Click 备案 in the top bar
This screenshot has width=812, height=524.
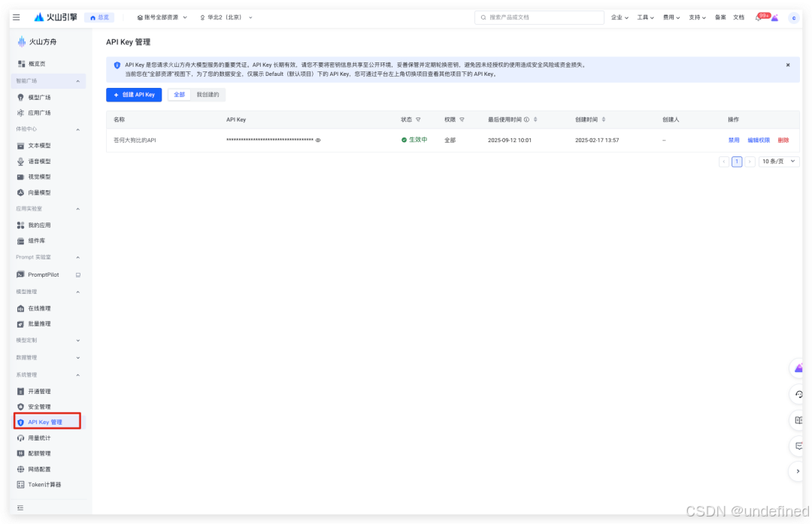pos(720,17)
